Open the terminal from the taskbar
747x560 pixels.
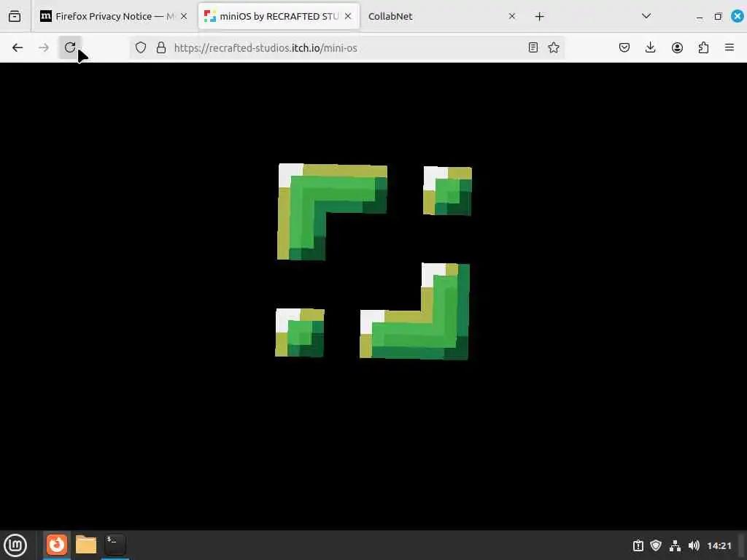[115, 545]
